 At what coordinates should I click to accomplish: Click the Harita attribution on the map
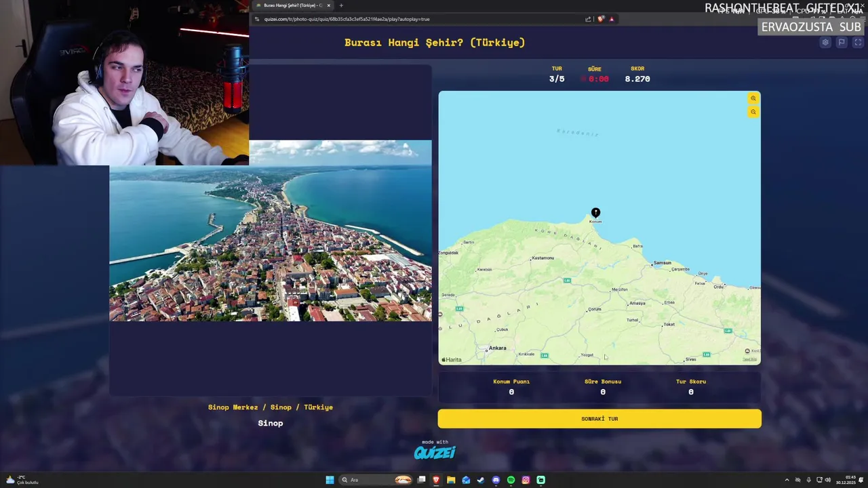pyautogui.click(x=452, y=360)
